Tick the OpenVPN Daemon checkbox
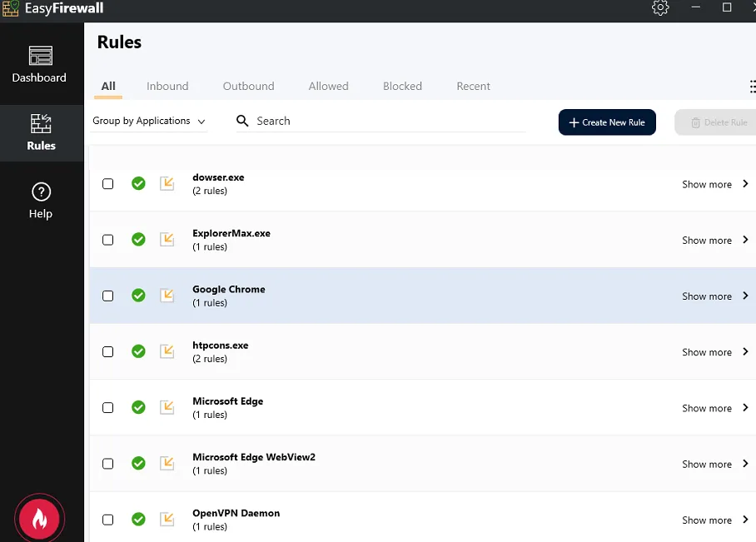The width and height of the screenshot is (756, 542). pos(107,519)
